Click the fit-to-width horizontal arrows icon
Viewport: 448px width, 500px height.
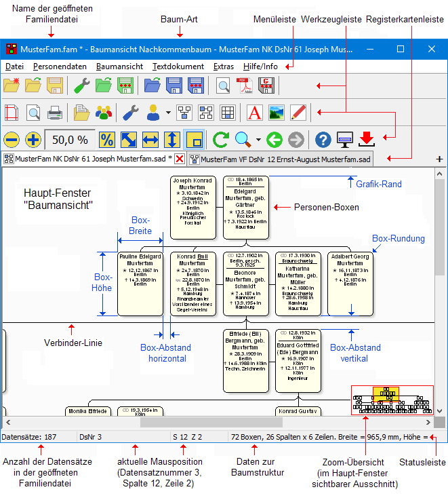(x=150, y=140)
